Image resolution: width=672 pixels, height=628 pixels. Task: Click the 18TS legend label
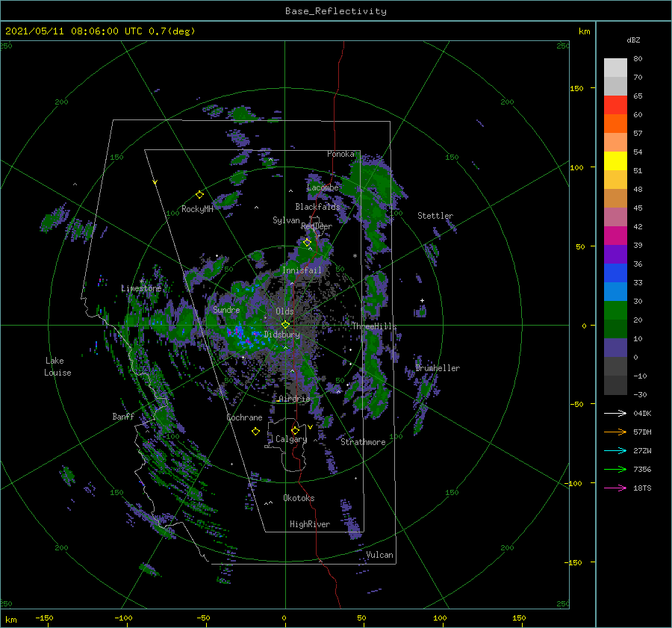coord(642,488)
